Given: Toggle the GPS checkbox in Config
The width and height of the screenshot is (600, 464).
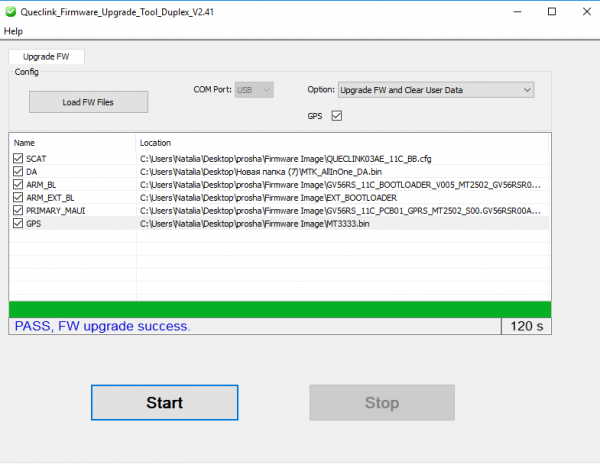Looking at the screenshot, I should (x=337, y=116).
